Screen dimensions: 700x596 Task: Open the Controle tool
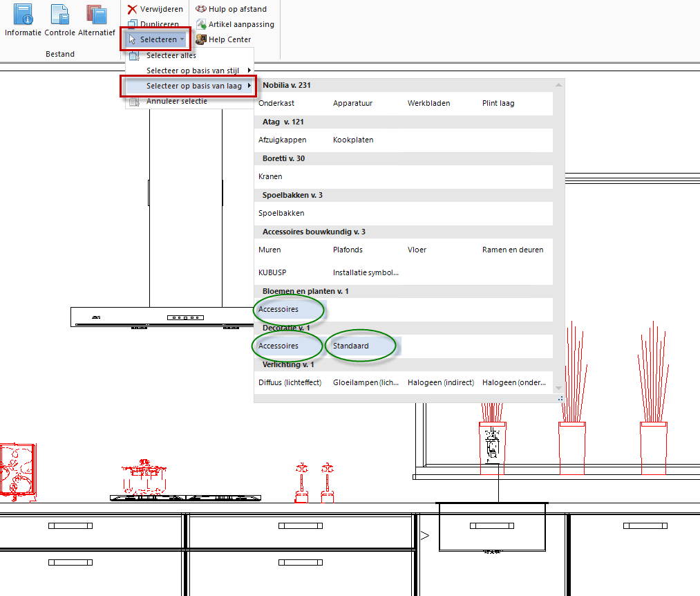coord(60,14)
